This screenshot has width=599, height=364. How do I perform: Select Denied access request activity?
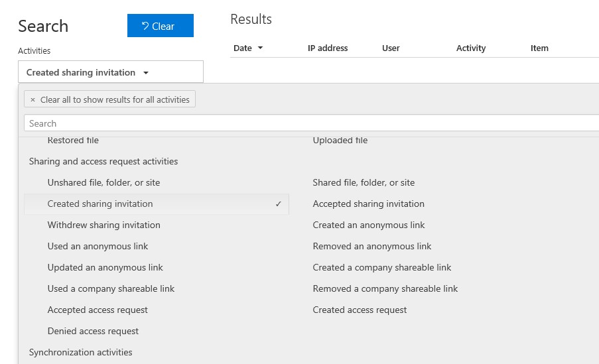(93, 331)
